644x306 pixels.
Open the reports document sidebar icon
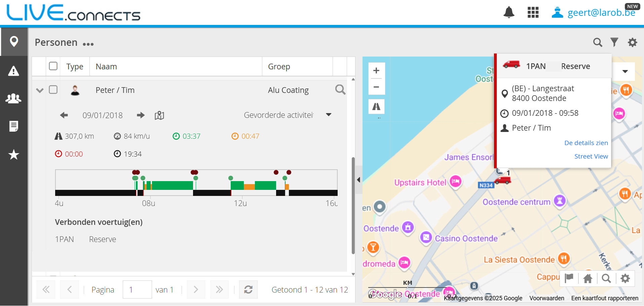pyautogui.click(x=14, y=126)
